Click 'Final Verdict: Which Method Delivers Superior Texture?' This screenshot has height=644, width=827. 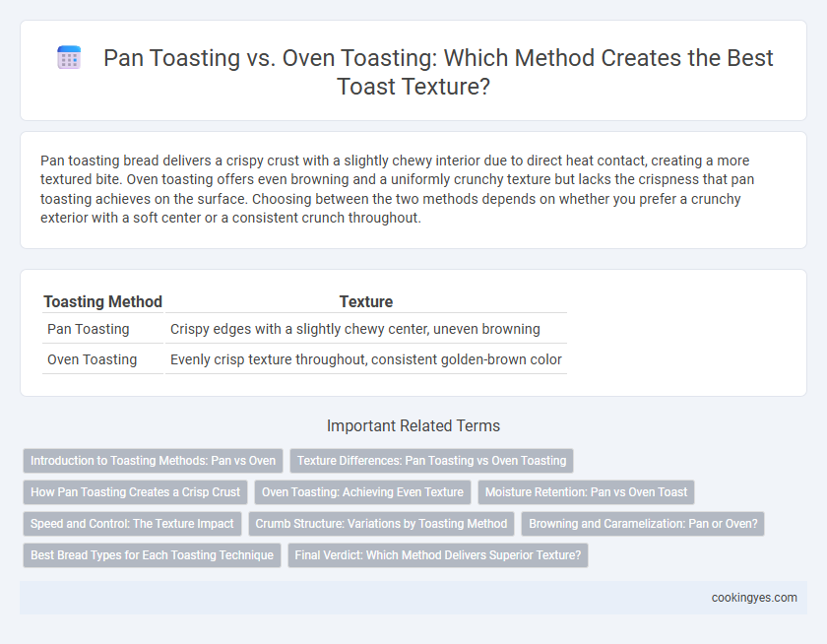(x=438, y=555)
